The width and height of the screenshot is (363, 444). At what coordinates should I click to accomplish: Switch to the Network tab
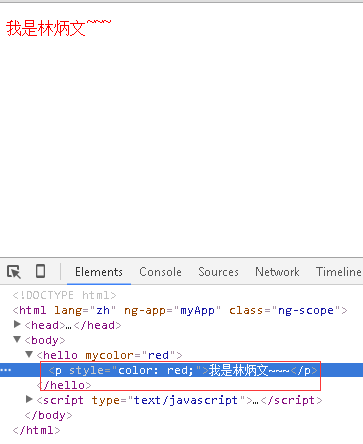[277, 272]
